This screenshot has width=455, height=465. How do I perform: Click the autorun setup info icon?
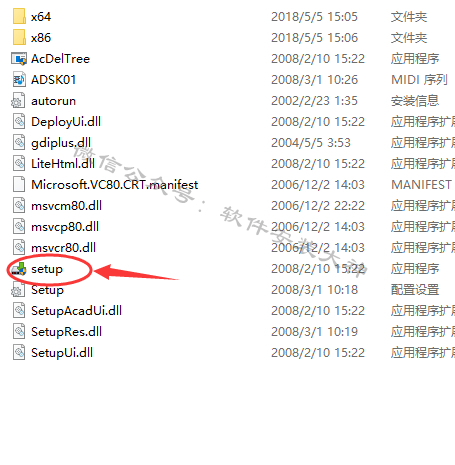pos(18,101)
